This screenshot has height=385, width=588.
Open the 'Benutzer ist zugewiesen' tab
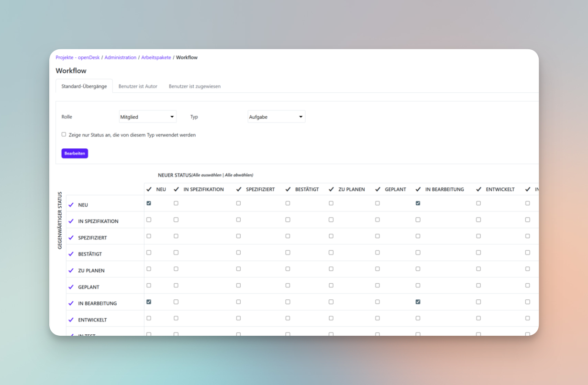194,86
